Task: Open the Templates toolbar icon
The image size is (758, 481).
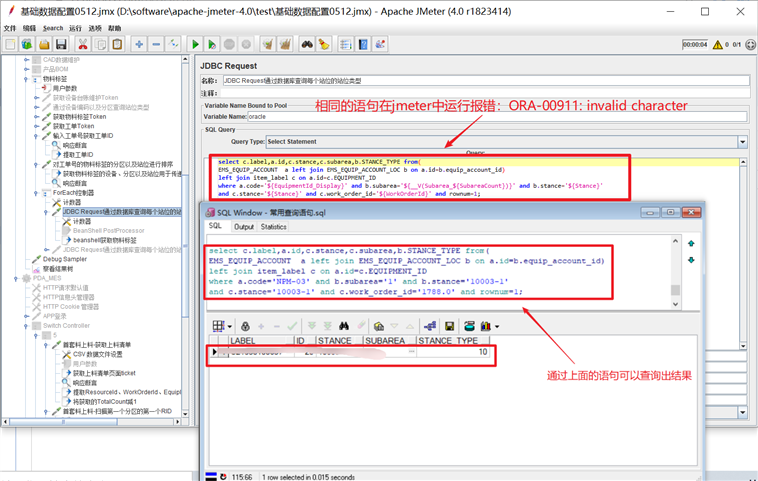Action: coord(27,44)
